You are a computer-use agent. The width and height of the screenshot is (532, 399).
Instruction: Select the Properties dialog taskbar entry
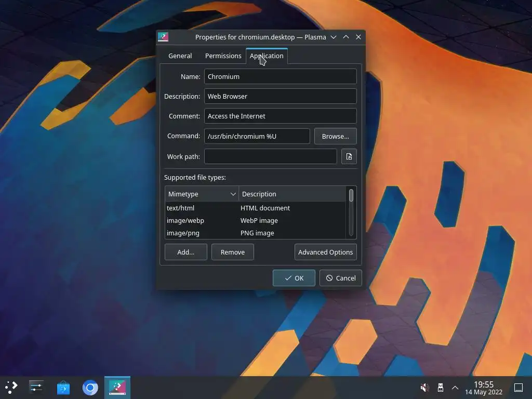coord(117,387)
